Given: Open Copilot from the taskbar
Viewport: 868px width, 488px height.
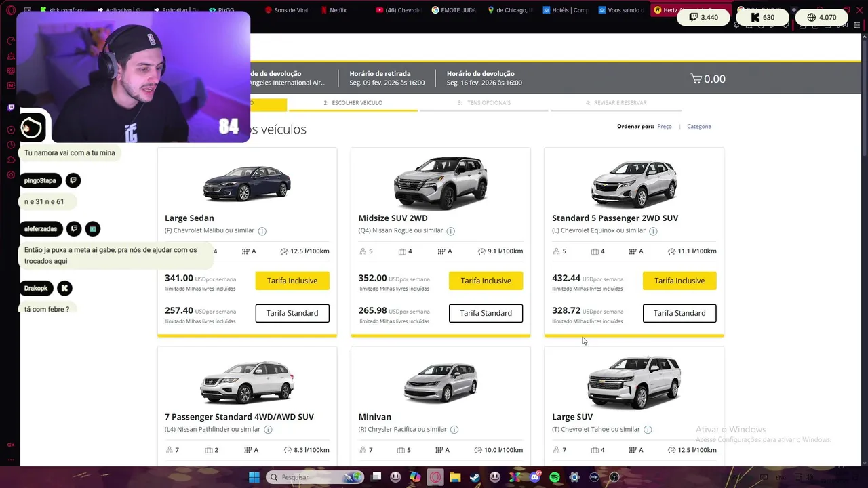Looking at the screenshot, I should (415, 477).
